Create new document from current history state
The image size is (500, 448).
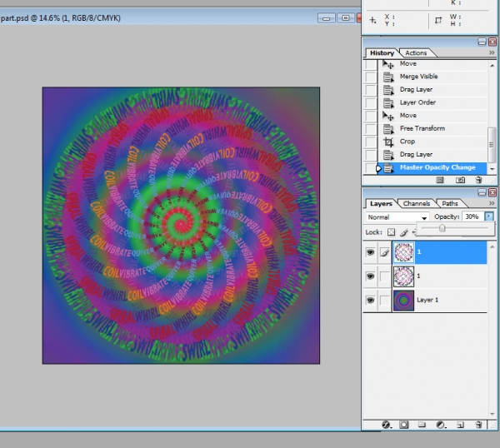pyautogui.click(x=440, y=181)
